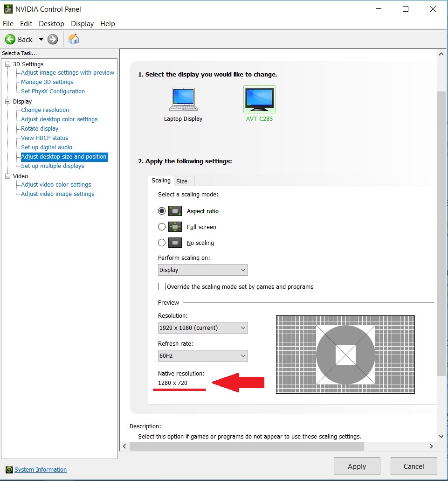The width and height of the screenshot is (448, 481).
Task: Open Adjust desktop color settings
Action: pos(59,119)
